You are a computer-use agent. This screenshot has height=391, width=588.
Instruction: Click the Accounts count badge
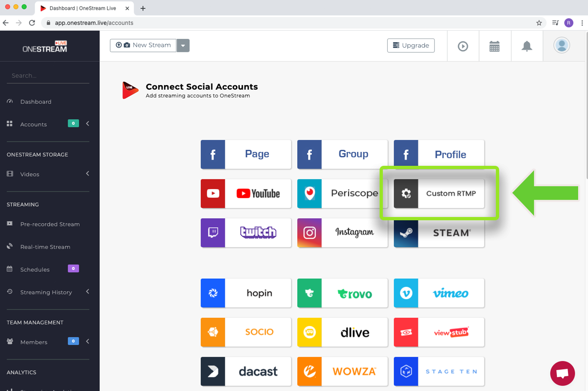[73, 123]
